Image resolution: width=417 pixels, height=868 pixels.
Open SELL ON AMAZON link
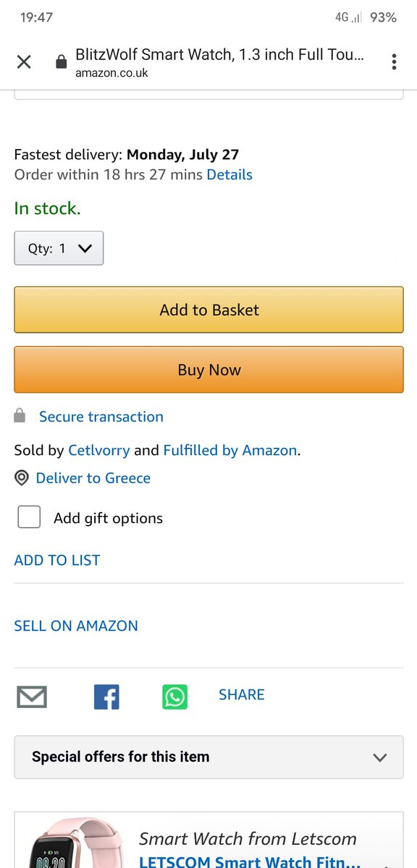point(76,626)
